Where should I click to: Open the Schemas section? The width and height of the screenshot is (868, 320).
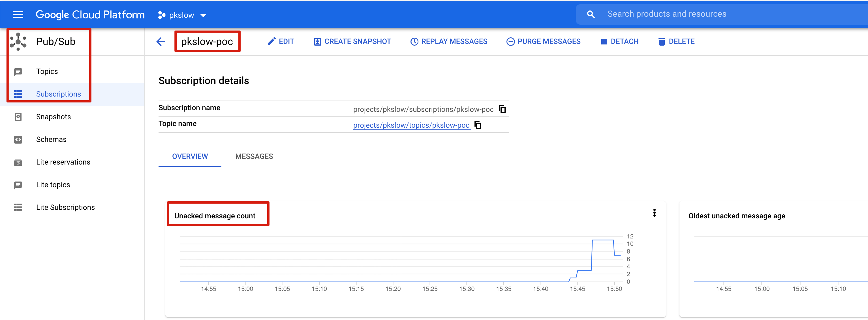click(x=51, y=139)
